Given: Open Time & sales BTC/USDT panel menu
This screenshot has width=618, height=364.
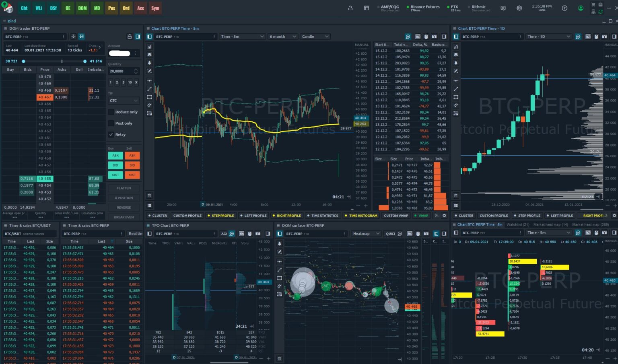Looking at the screenshot, I should 5,226.
